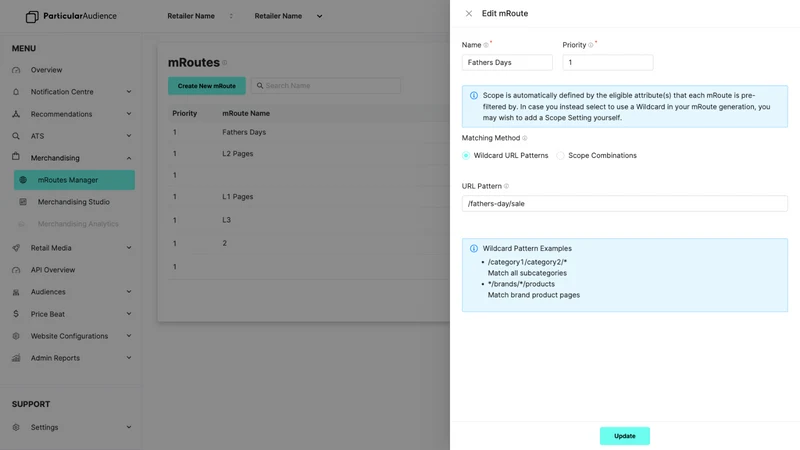The height and width of the screenshot is (450, 800).
Task: Select the L2 Pages row
Action: point(309,154)
